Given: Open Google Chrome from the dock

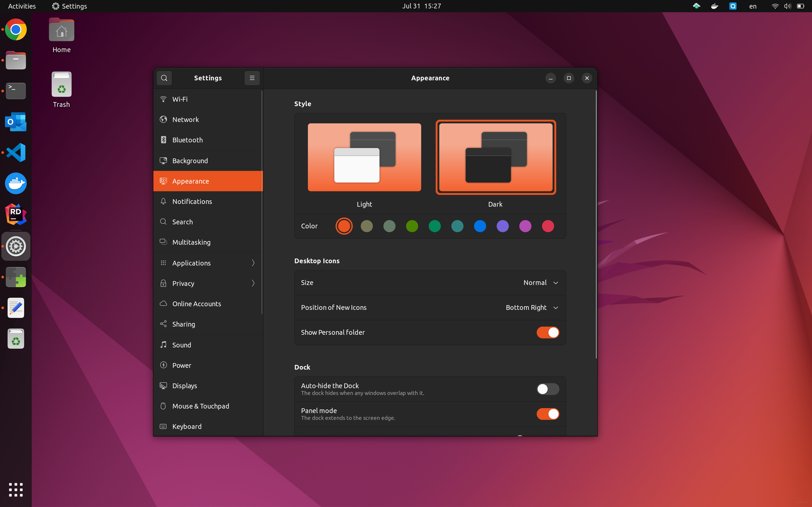Looking at the screenshot, I should point(16,29).
